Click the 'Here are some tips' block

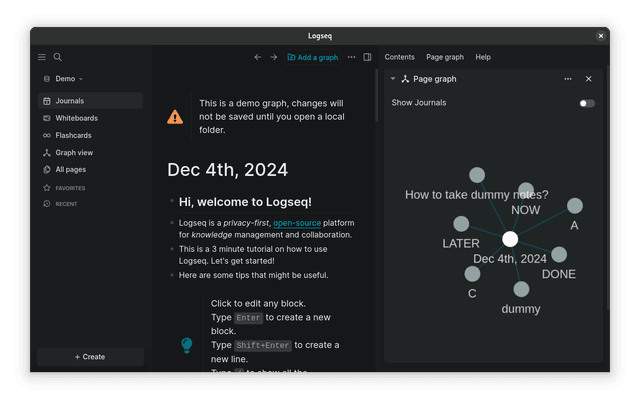coord(253,275)
